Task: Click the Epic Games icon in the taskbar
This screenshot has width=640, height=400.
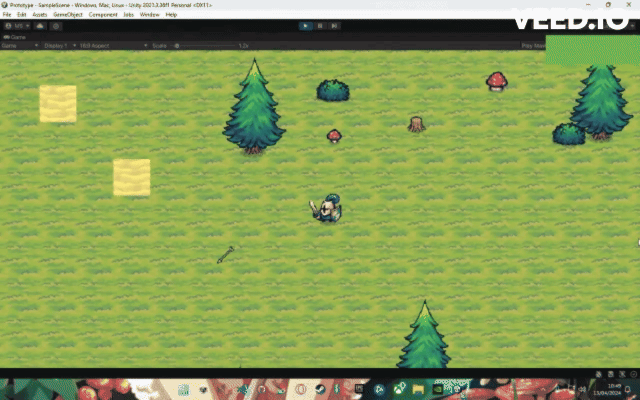Action: (359, 389)
